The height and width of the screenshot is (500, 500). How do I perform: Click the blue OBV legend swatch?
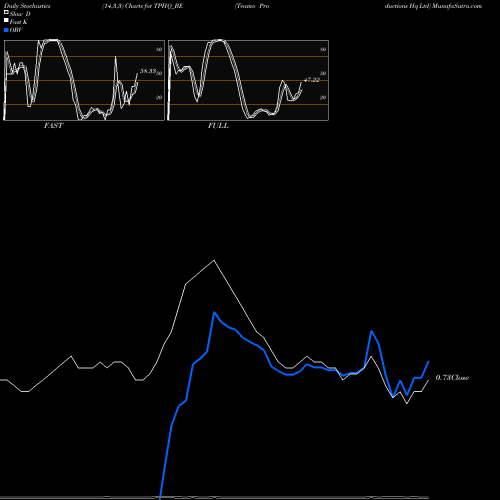pyautogui.click(x=6, y=30)
